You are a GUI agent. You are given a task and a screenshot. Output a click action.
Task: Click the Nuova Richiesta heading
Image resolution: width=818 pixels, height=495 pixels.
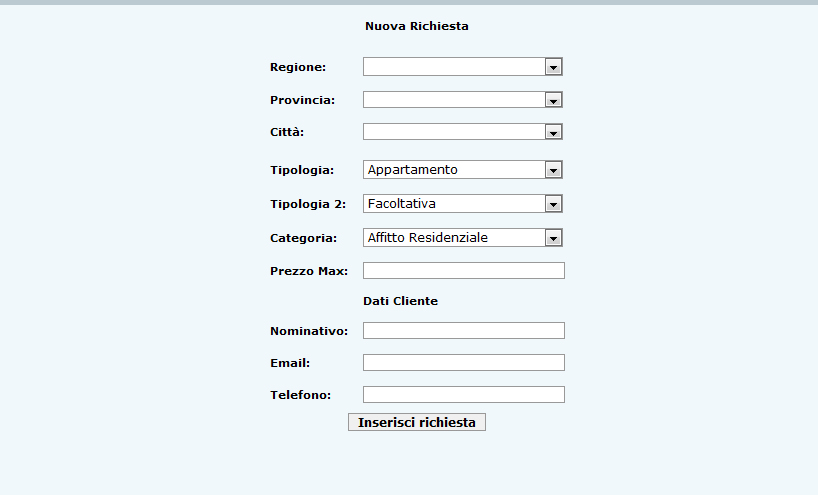coord(417,26)
